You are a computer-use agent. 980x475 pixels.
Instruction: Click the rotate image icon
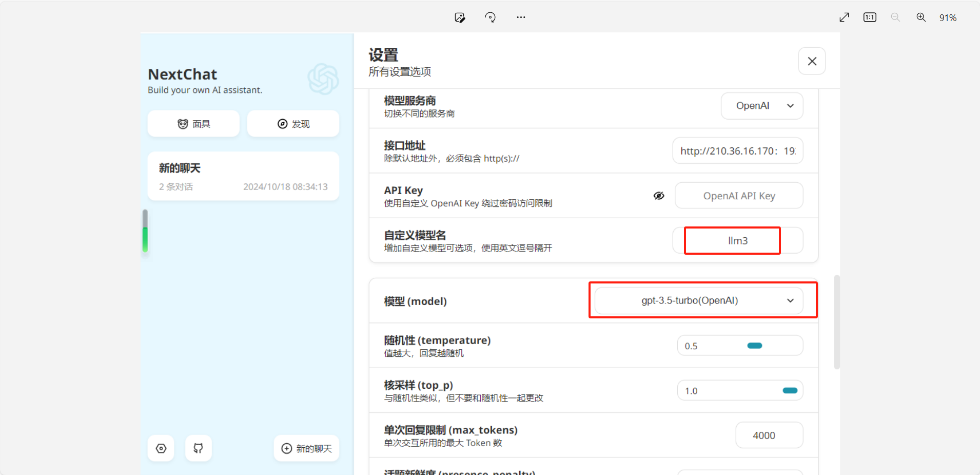tap(490, 17)
